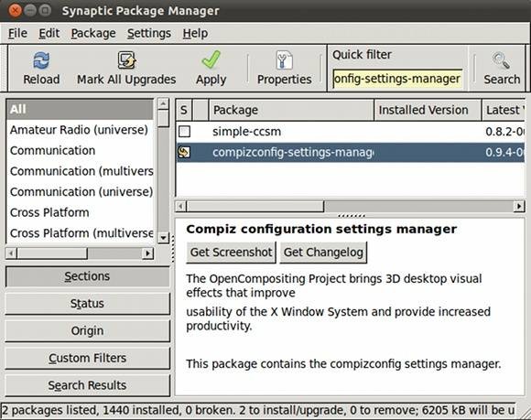Click the right arrow of the package list scrollbar
This screenshot has width=531, height=420.
(519, 206)
